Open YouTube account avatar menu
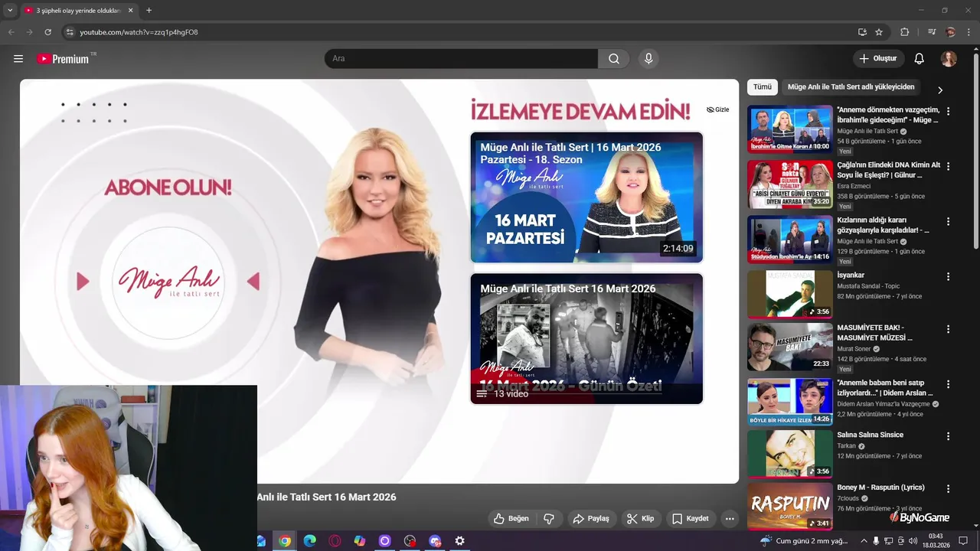980x551 pixels. tap(949, 59)
